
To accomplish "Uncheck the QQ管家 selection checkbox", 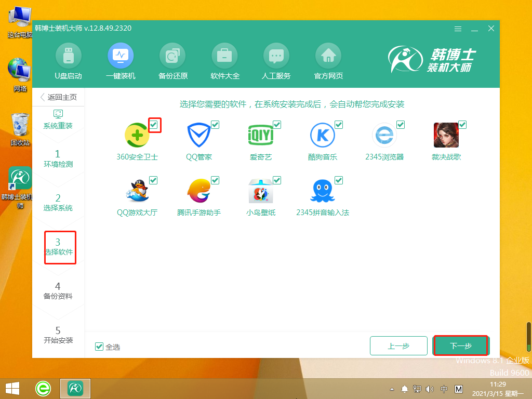I will pyautogui.click(x=215, y=125).
